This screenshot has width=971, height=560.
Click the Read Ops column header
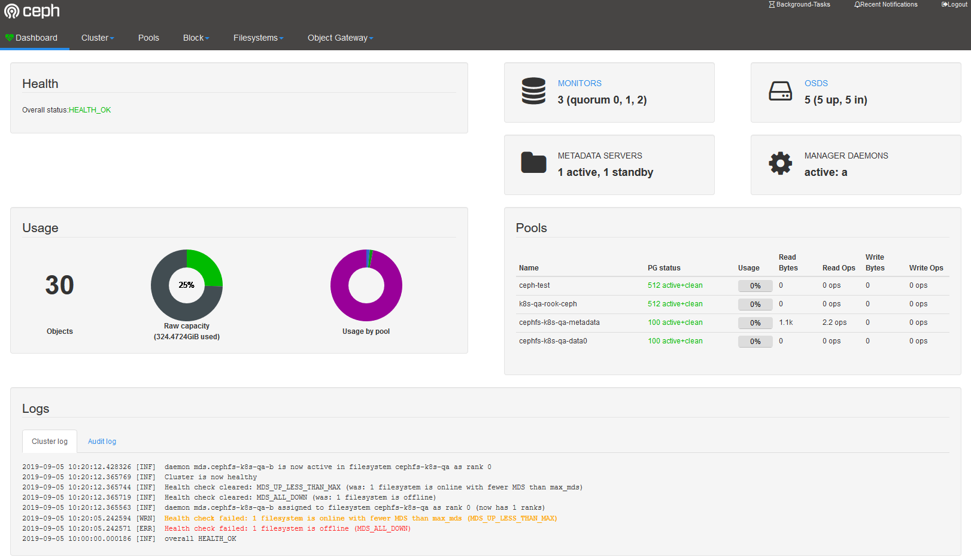(839, 268)
